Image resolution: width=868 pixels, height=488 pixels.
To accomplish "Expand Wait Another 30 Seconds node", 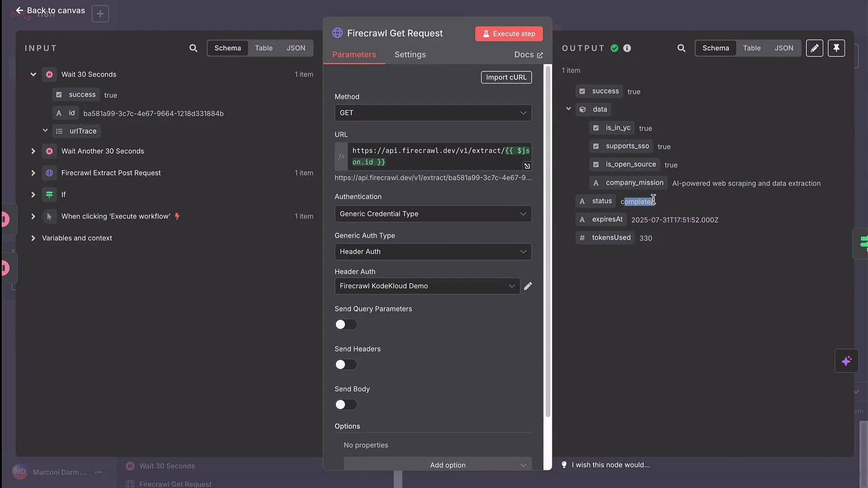I will point(33,151).
